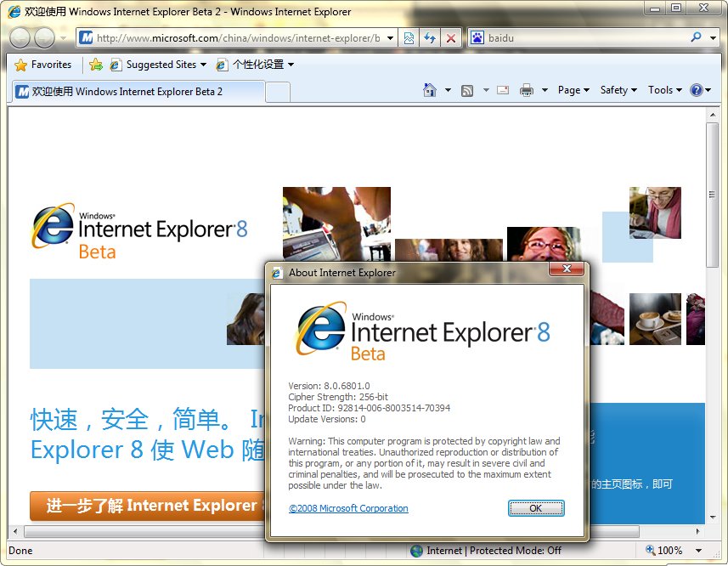Viewport: 728px width, 566px height.
Task: Open a new tab with the blank tab button
Action: coord(278,92)
